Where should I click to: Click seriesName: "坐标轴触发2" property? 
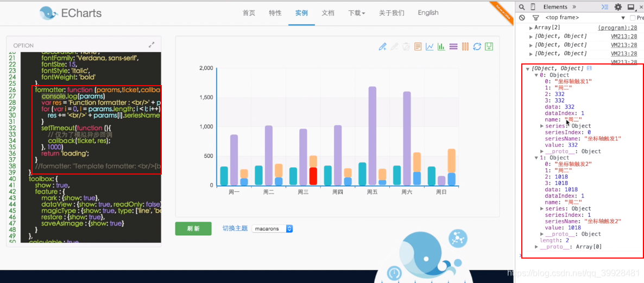[x=583, y=222]
